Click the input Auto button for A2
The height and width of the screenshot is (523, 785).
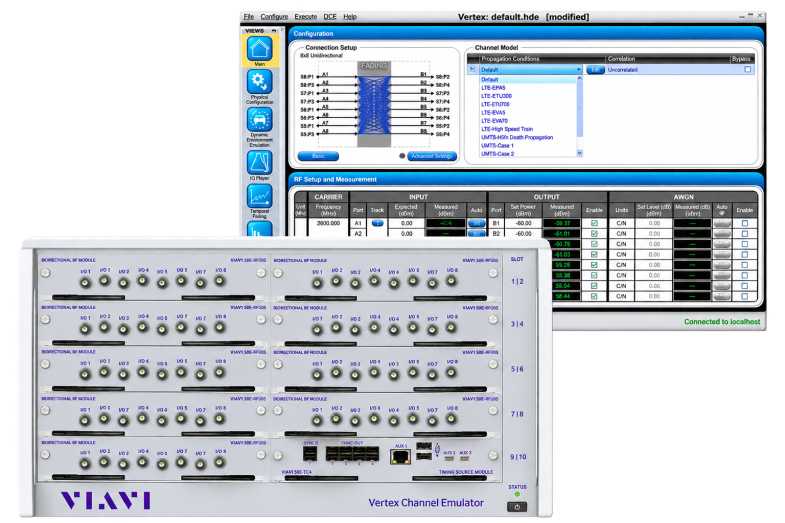point(476,234)
